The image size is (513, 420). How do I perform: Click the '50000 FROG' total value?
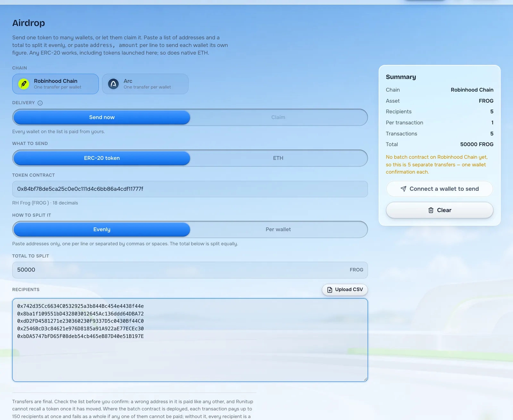477,144
